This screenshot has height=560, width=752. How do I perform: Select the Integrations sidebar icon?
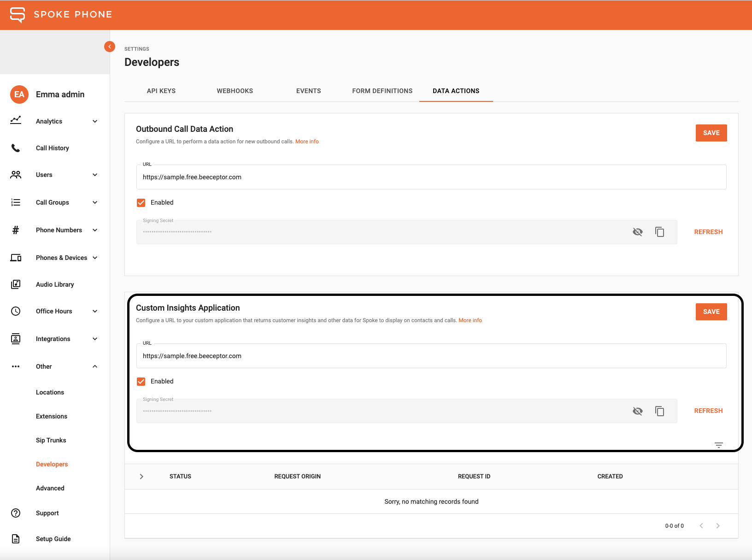(x=16, y=338)
